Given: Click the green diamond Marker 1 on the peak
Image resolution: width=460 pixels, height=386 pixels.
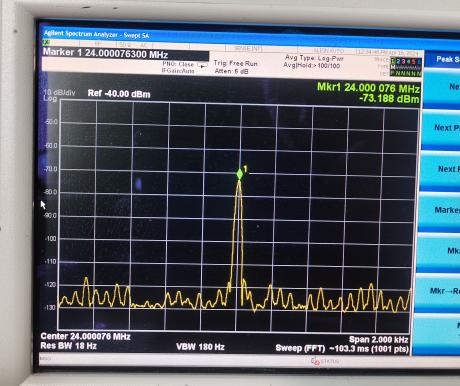Looking at the screenshot, I should click(239, 174).
